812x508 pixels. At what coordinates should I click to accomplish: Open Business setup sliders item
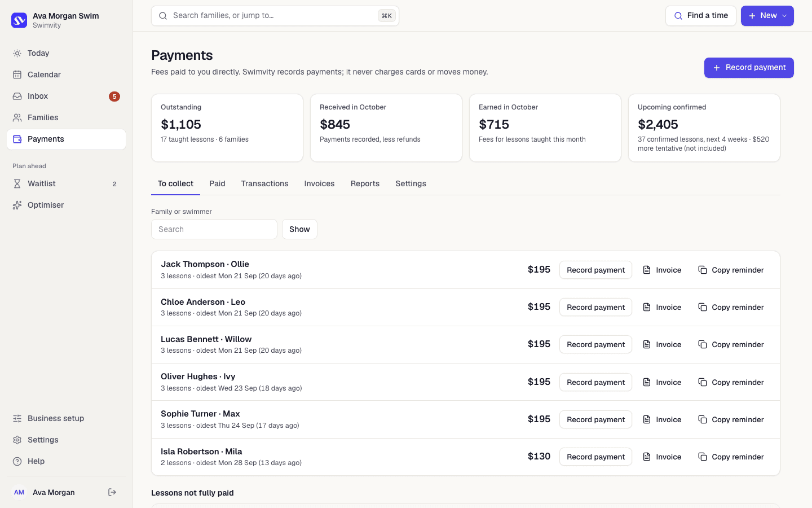(66, 418)
